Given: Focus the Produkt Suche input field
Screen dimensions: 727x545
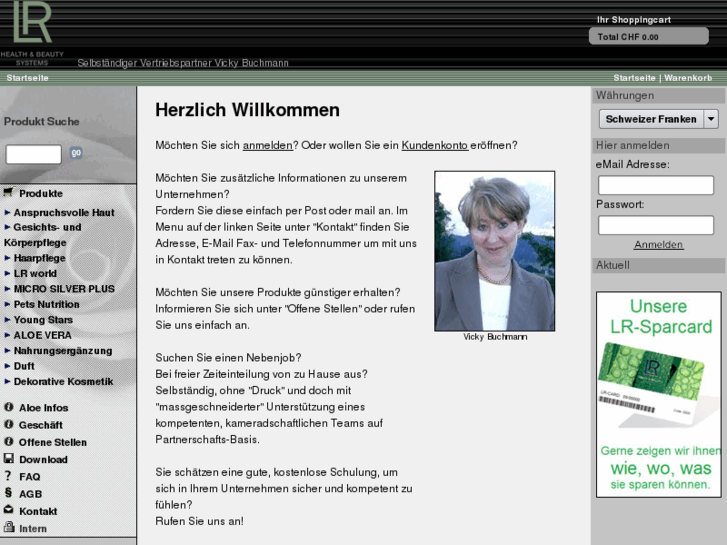Looking at the screenshot, I should point(33,154).
